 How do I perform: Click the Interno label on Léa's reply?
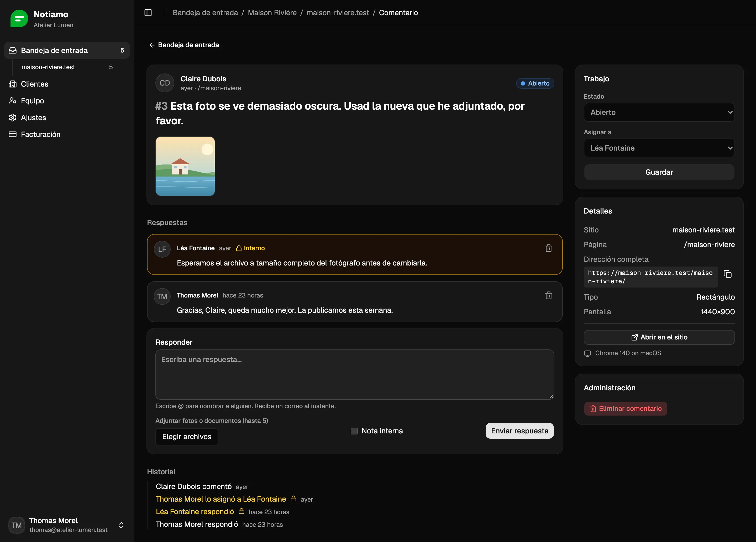tap(250, 248)
